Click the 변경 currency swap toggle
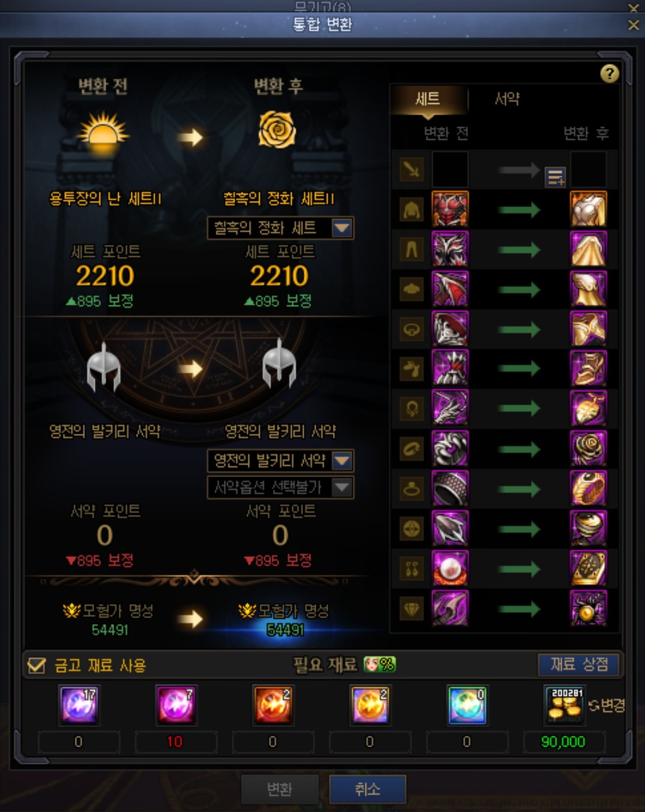The width and height of the screenshot is (645, 812). click(x=607, y=705)
